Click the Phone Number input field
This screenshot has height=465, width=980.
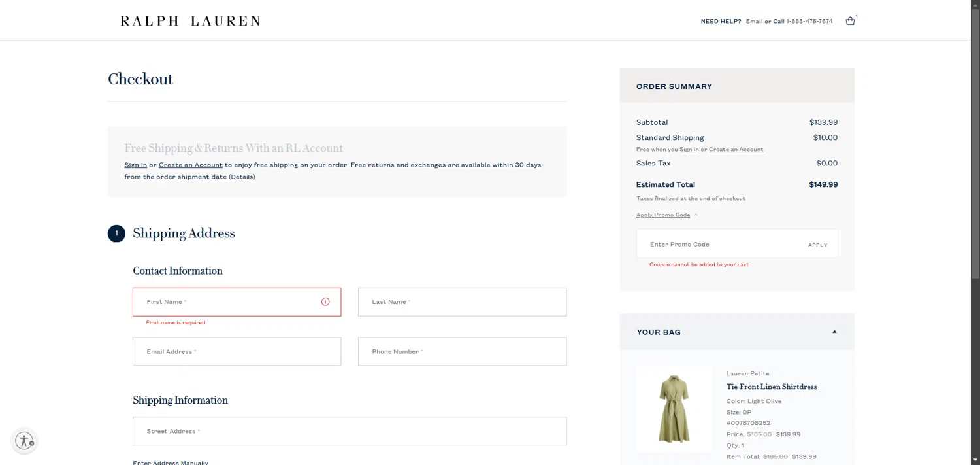pyautogui.click(x=462, y=352)
